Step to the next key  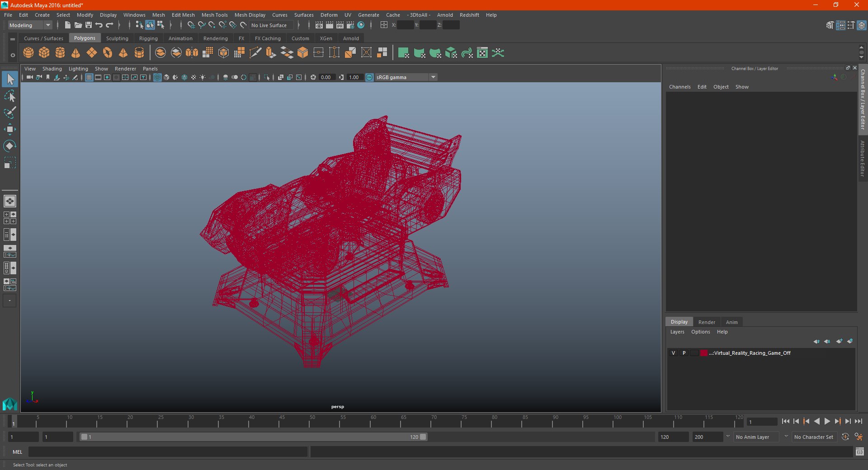pos(837,421)
